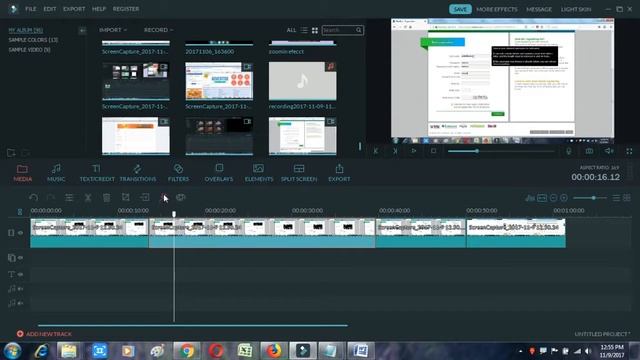The width and height of the screenshot is (640, 360).
Task: Open the File menu
Action: pos(31,9)
